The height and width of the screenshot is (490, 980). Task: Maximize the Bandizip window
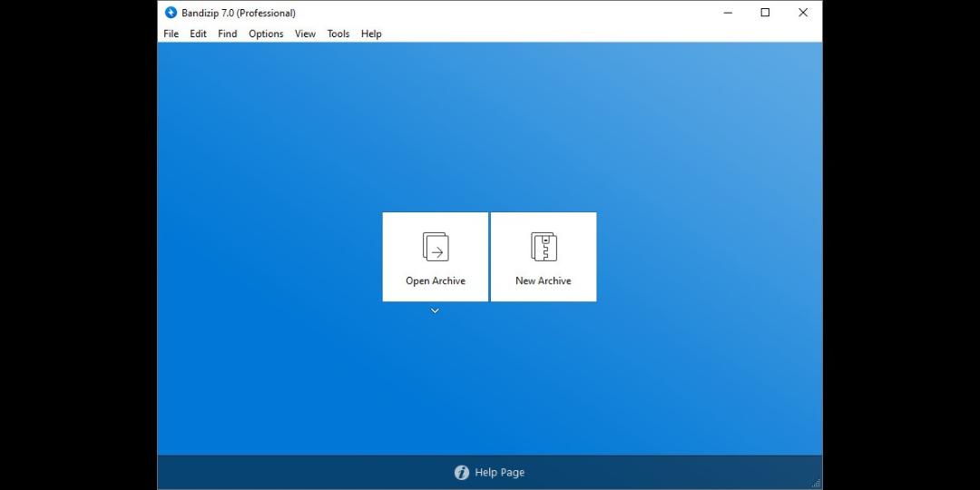pos(765,13)
